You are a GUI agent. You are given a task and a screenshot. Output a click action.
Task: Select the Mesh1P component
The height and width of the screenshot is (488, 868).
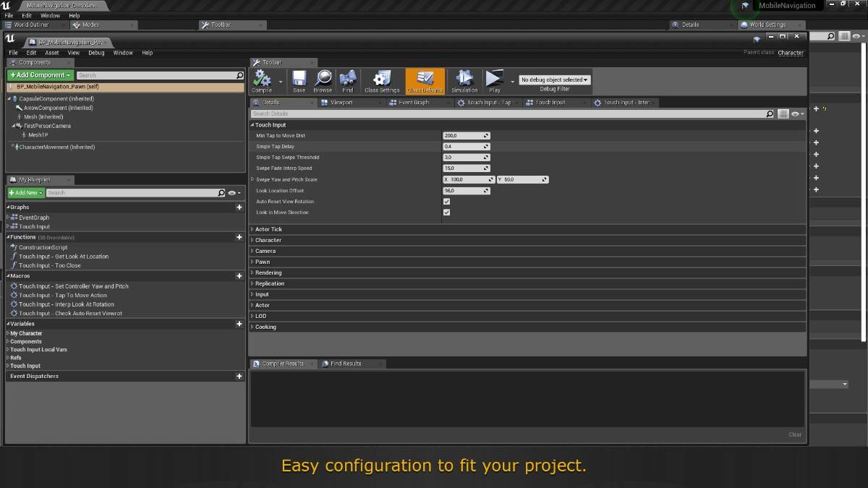(x=38, y=135)
